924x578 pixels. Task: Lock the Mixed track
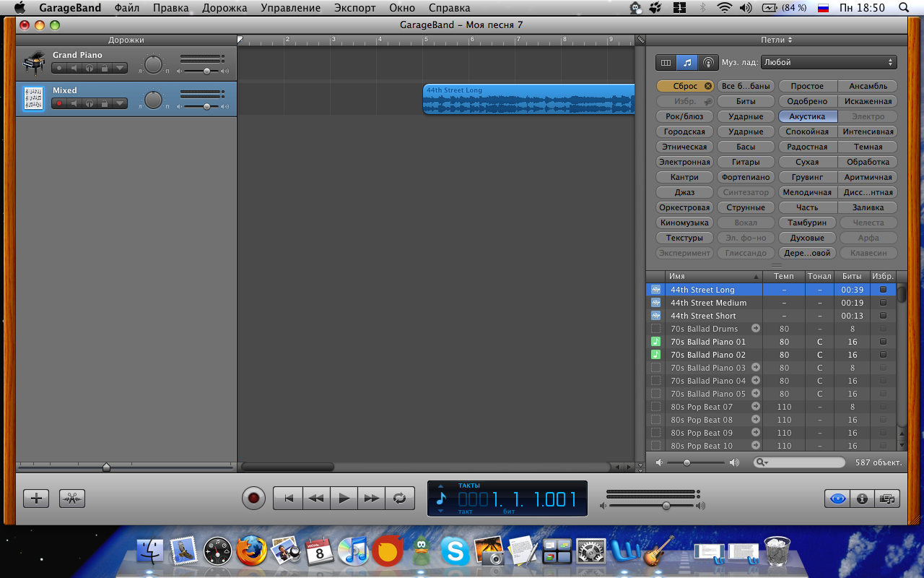[x=105, y=104]
